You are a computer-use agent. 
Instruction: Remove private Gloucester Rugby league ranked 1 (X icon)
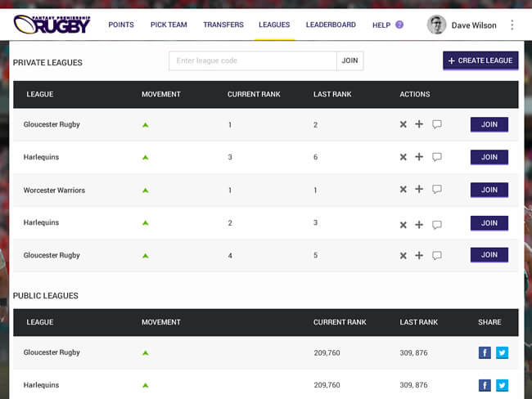pyautogui.click(x=403, y=124)
